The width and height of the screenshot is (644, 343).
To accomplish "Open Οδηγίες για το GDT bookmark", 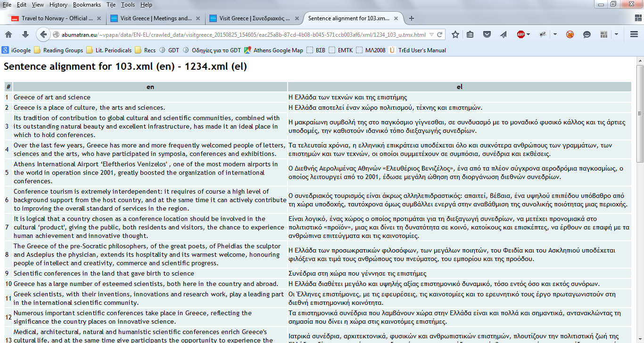I will pos(212,50).
